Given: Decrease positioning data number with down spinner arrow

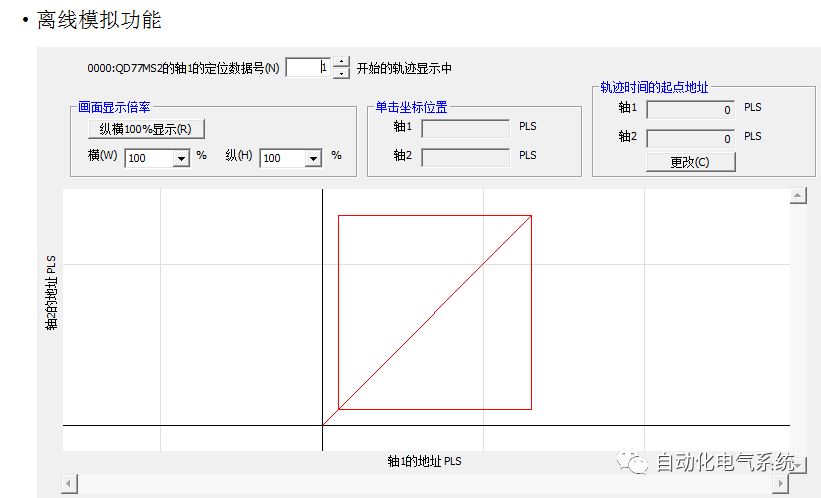Looking at the screenshot, I should 341,73.
